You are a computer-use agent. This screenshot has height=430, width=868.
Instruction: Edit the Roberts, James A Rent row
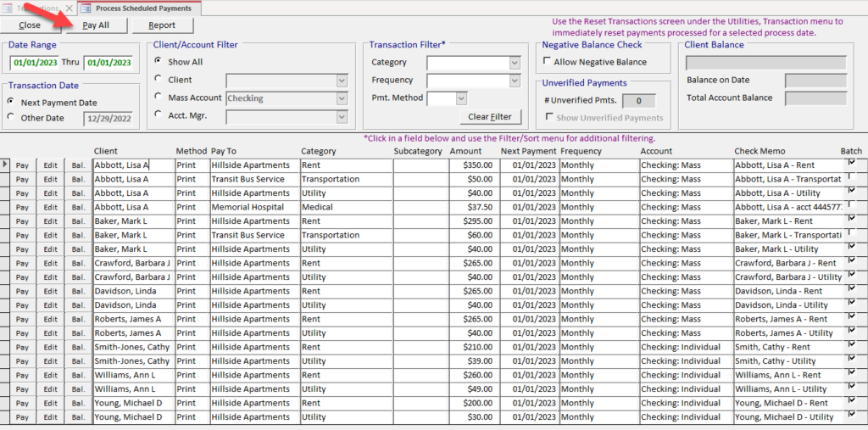(50, 319)
